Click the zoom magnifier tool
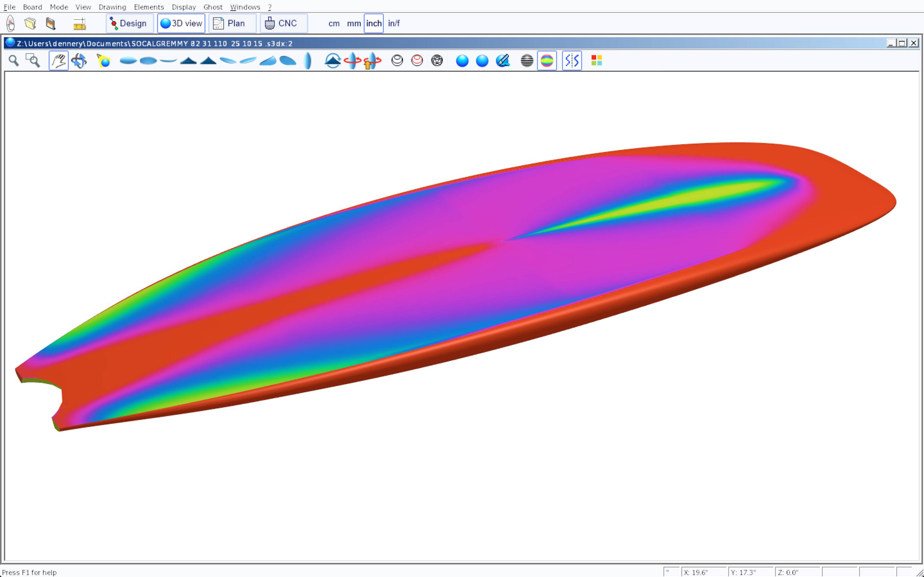This screenshot has height=577, width=924. coord(14,61)
